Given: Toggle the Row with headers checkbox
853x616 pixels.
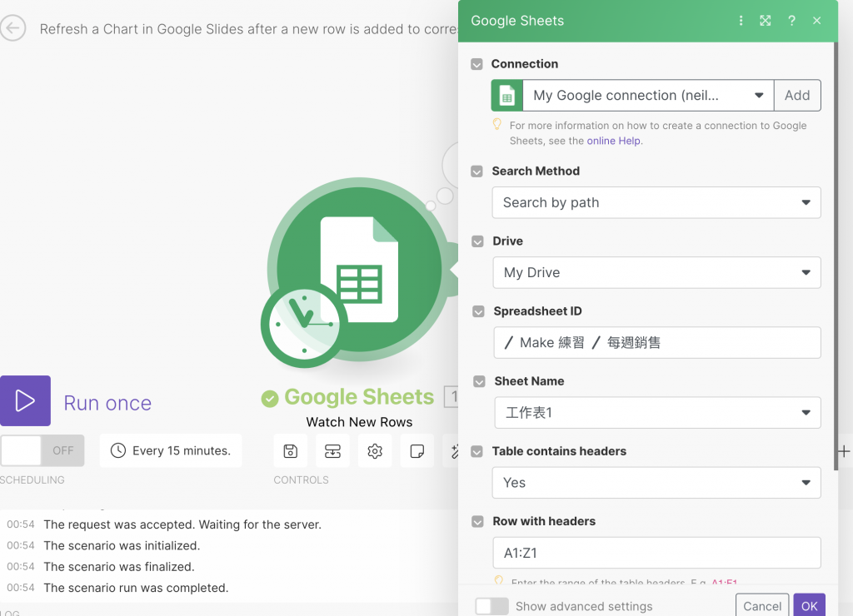Looking at the screenshot, I should (x=477, y=521).
